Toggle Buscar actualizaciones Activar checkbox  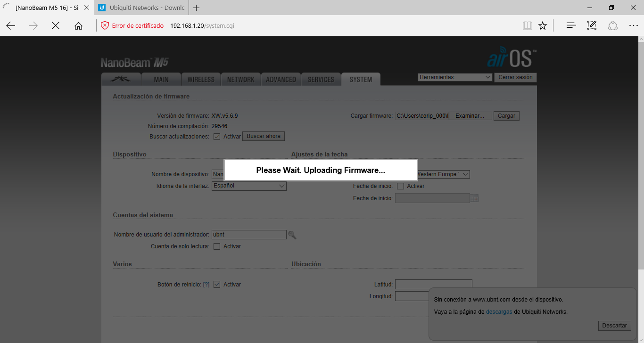point(217,137)
